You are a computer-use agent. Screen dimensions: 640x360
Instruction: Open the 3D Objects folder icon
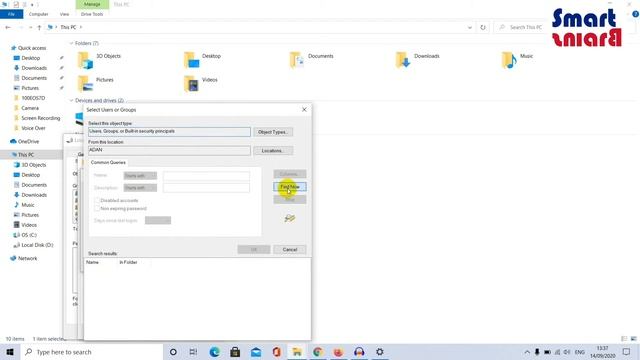point(86,60)
